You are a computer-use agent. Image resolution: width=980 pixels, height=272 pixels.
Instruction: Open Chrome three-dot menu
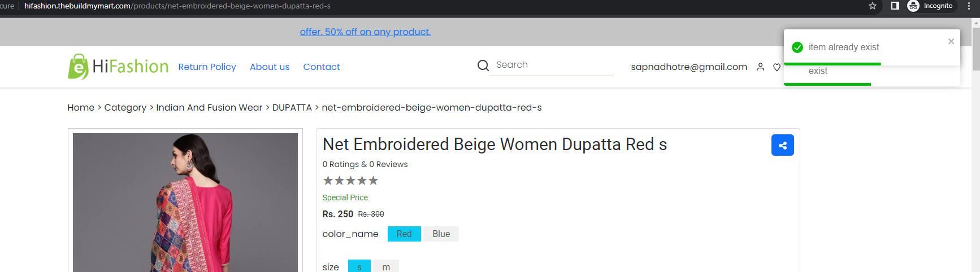(x=969, y=6)
